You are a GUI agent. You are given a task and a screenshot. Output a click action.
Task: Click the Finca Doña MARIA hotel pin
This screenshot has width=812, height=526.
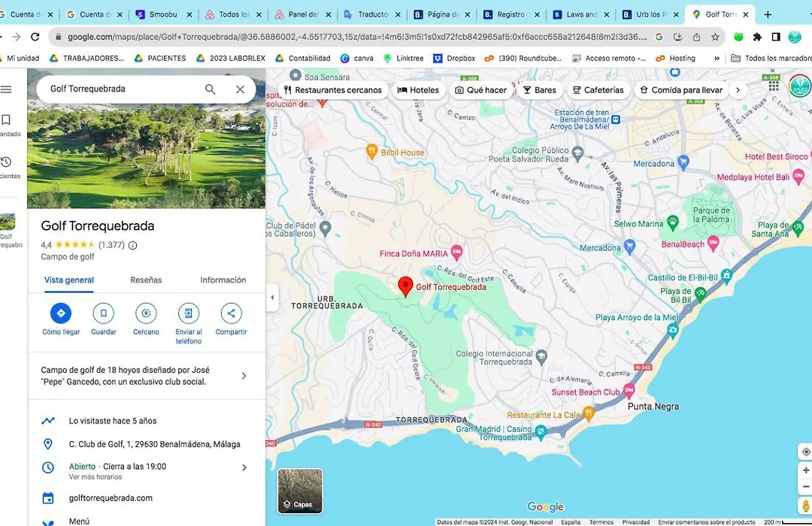[456, 252]
